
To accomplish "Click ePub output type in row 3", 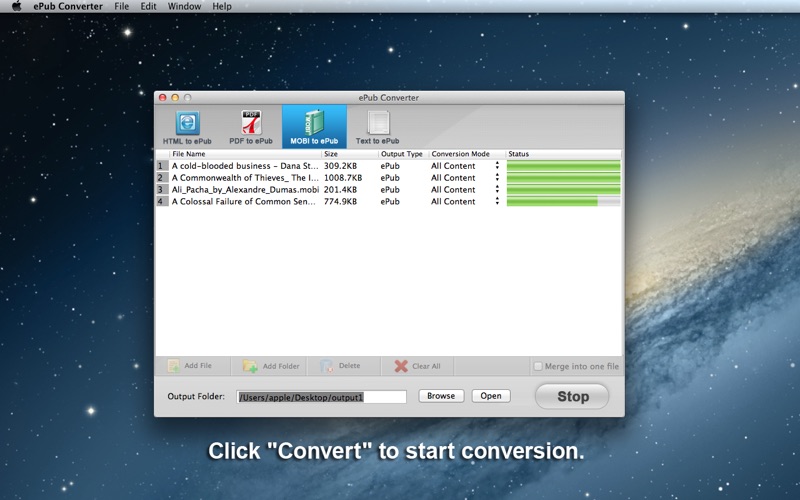I will pos(390,189).
